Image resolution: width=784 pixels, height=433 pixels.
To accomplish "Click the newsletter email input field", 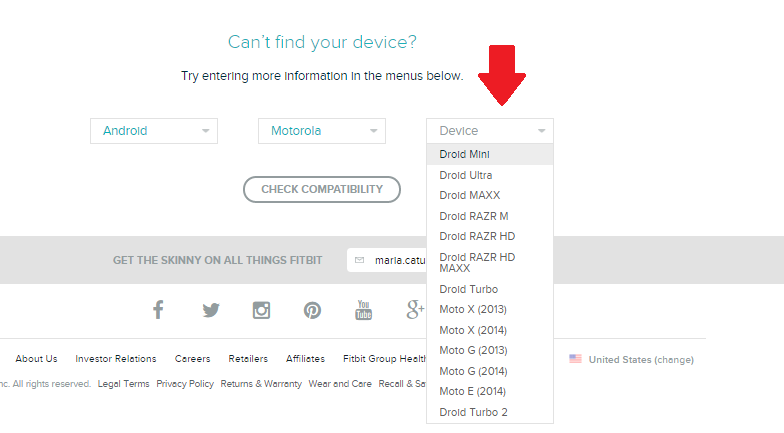I will [387, 260].
